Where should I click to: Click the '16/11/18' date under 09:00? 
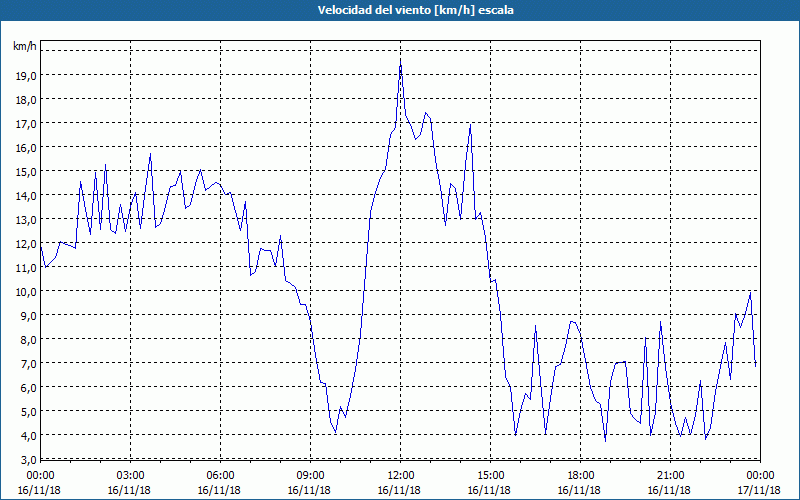click(x=309, y=490)
